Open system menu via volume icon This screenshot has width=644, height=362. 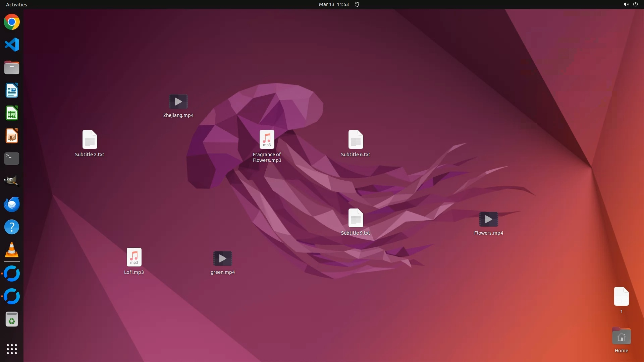tap(626, 4)
